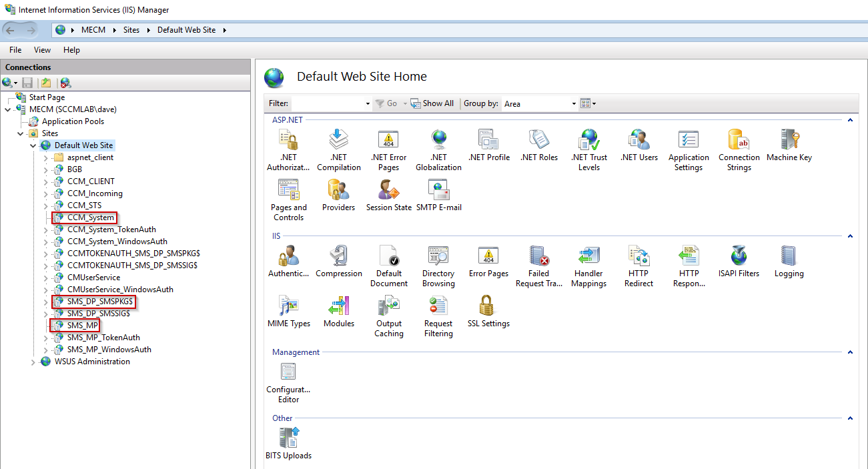Open the Filter combo box dropdown

click(368, 103)
